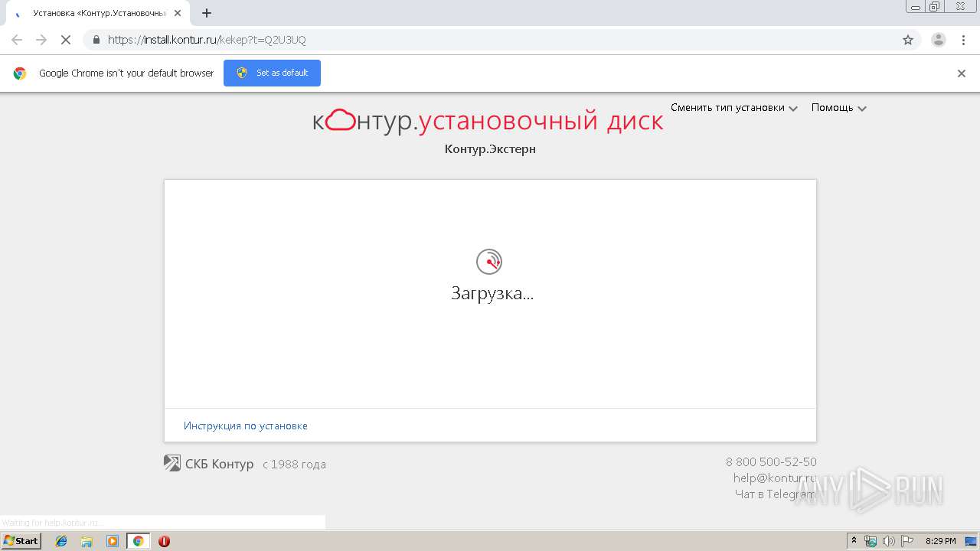Click the с 1988 года text
980x551 pixels.
coord(294,465)
